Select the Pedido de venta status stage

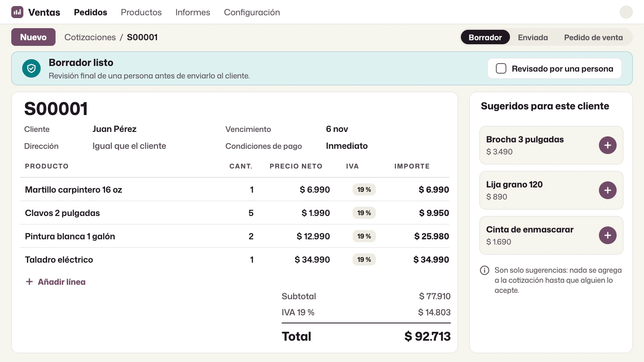pos(593,37)
